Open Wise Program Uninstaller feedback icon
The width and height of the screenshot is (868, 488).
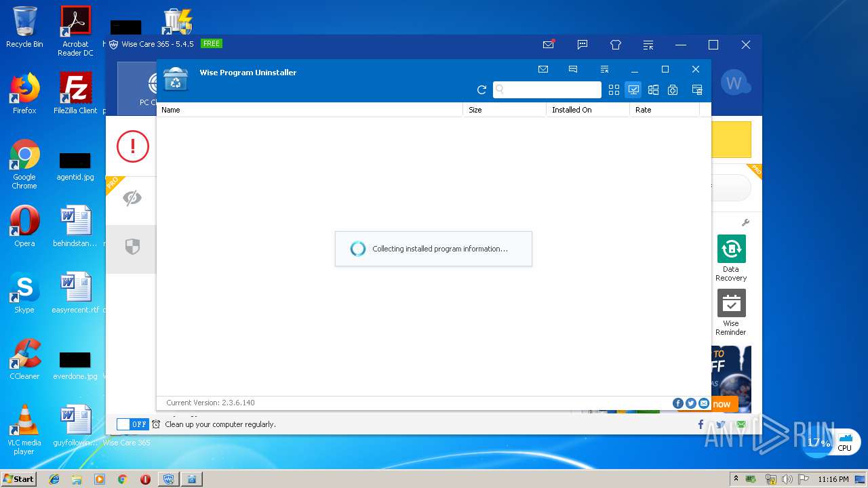[573, 69]
